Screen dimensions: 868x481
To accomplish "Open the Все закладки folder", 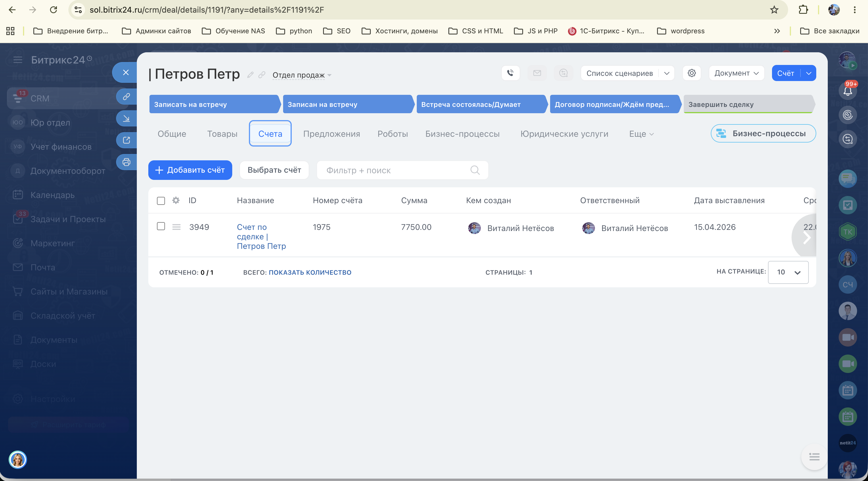I will [x=829, y=31].
